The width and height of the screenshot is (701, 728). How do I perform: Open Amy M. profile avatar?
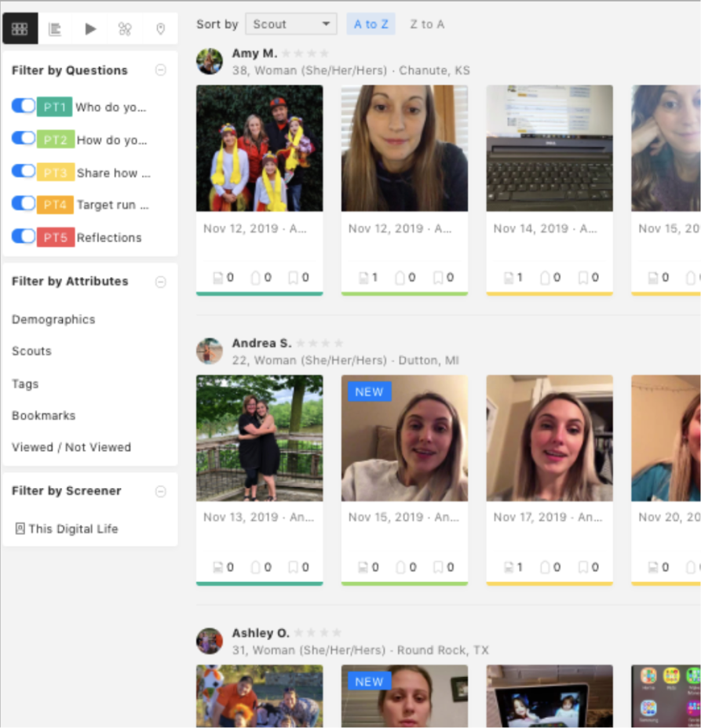pos(210,61)
